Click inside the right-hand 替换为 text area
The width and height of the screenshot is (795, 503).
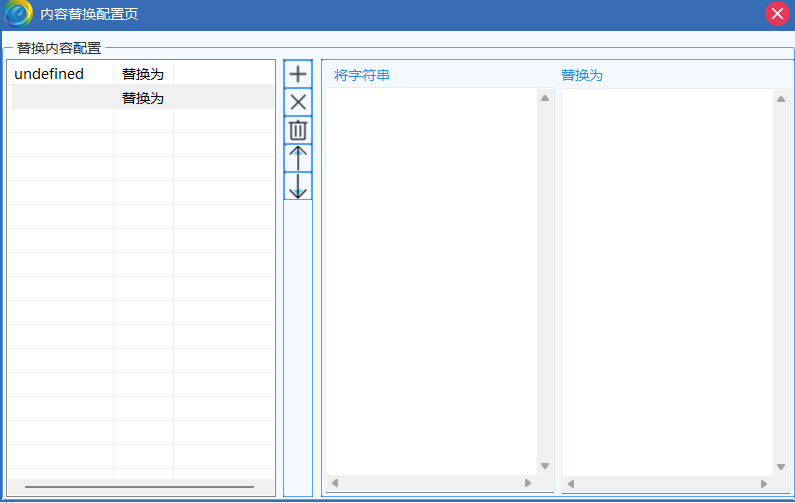point(666,280)
